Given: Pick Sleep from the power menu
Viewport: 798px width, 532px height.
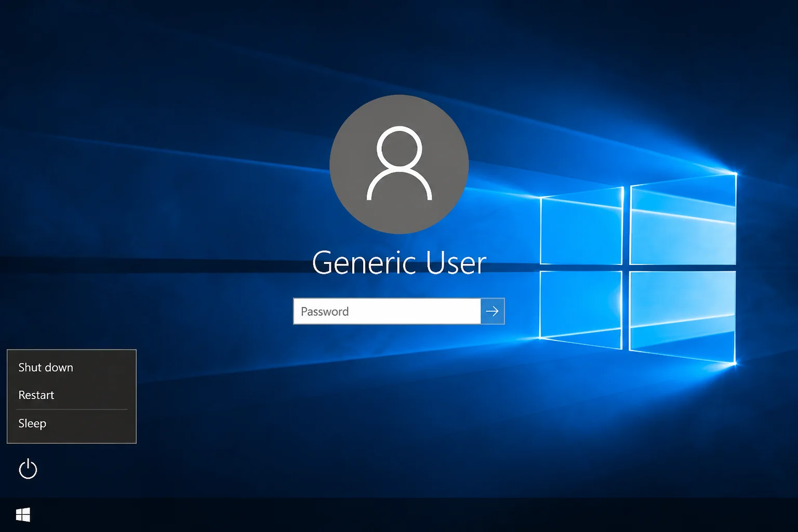Looking at the screenshot, I should (72, 423).
